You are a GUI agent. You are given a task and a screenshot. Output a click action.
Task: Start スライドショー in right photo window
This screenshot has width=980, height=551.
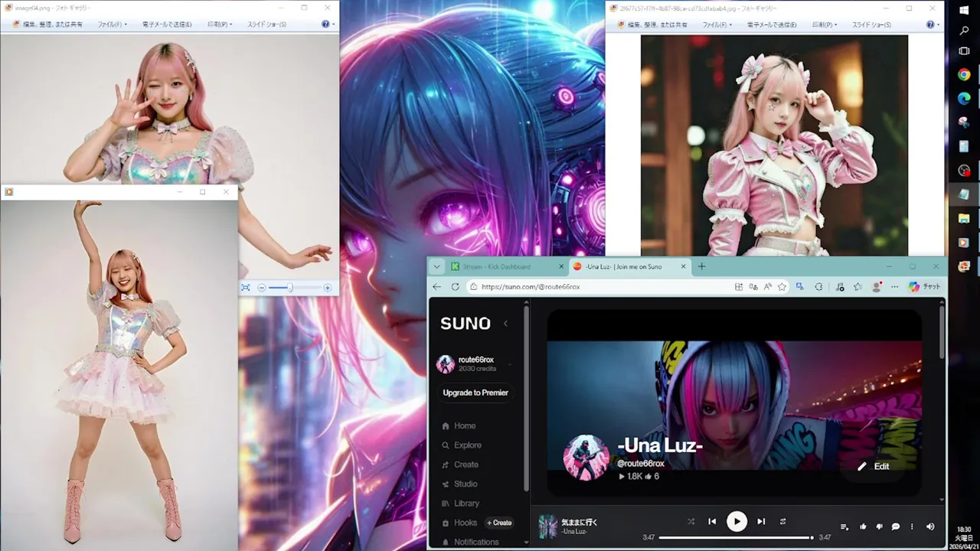tap(871, 24)
